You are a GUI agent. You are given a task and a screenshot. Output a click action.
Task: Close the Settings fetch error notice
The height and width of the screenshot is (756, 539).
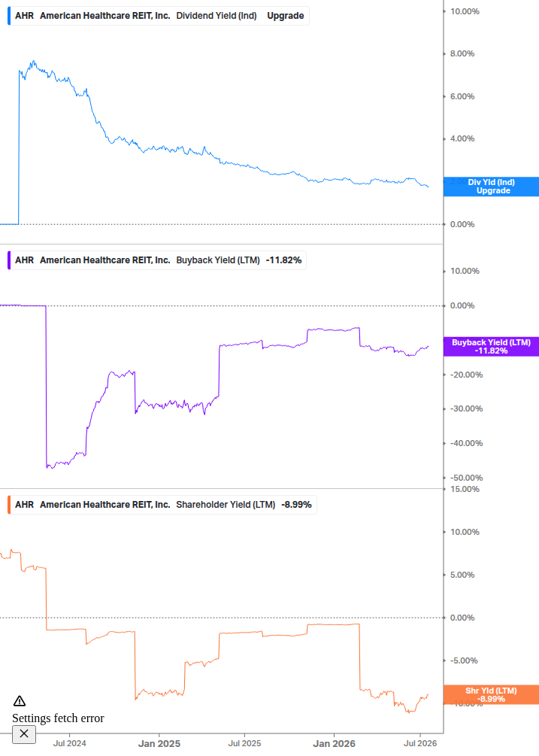pos(24,734)
